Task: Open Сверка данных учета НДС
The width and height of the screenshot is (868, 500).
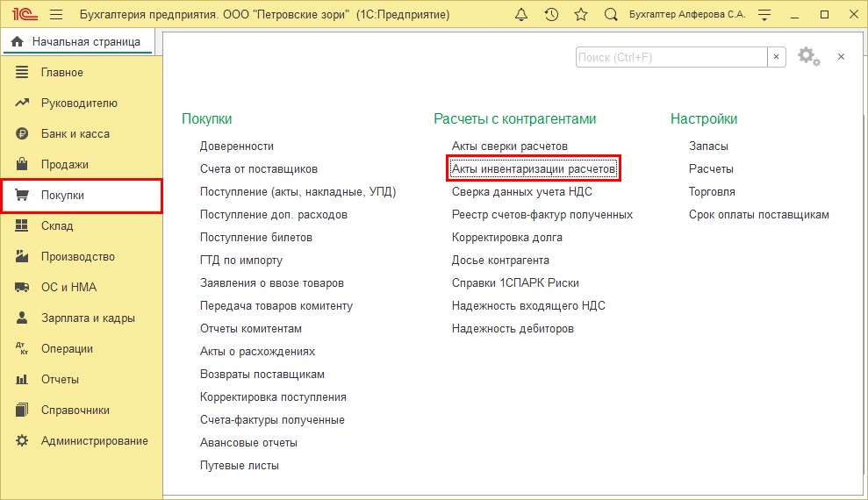Action: [x=522, y=191]
